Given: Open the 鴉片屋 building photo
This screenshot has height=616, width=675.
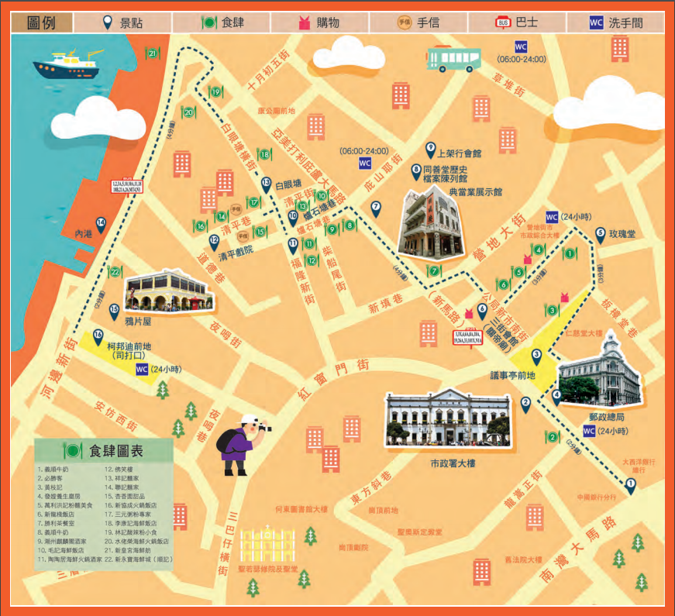Looking at the screenshot, I should (x=165, y=290).
